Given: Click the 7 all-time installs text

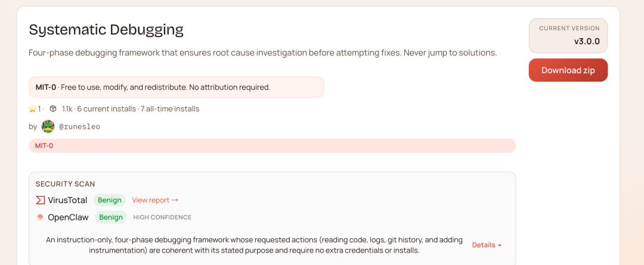Looking at the screenshot, I should click(x=170, y=109).
